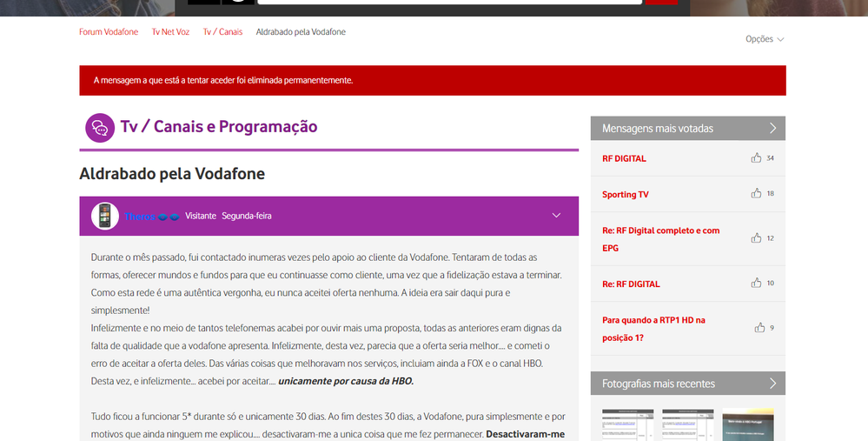Click the Segunda-feira post date
The width and height of the screenshot is (868, 441).
247,216
